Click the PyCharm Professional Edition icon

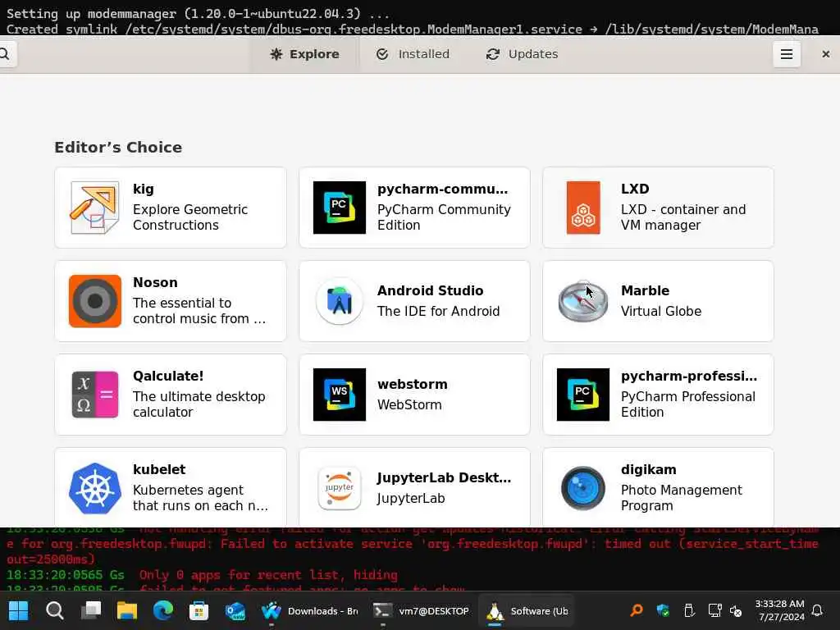[x=583, y=395]
